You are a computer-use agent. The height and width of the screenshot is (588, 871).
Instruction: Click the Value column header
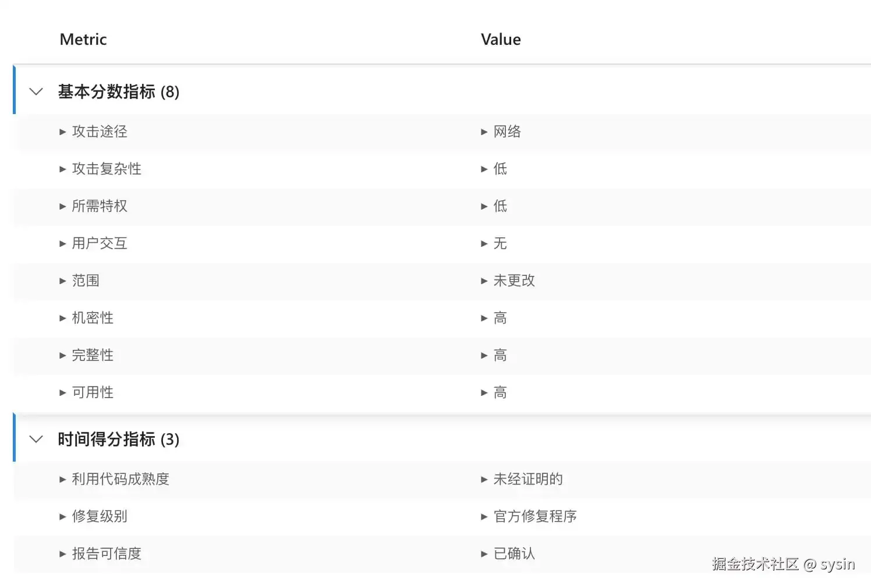(501, 40)
